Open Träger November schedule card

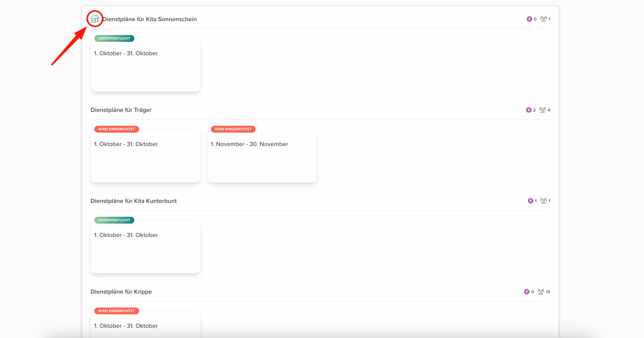(262, 156)
